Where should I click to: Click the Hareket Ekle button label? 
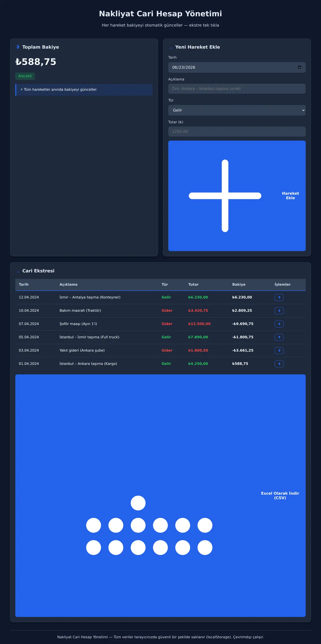[291, 196]
